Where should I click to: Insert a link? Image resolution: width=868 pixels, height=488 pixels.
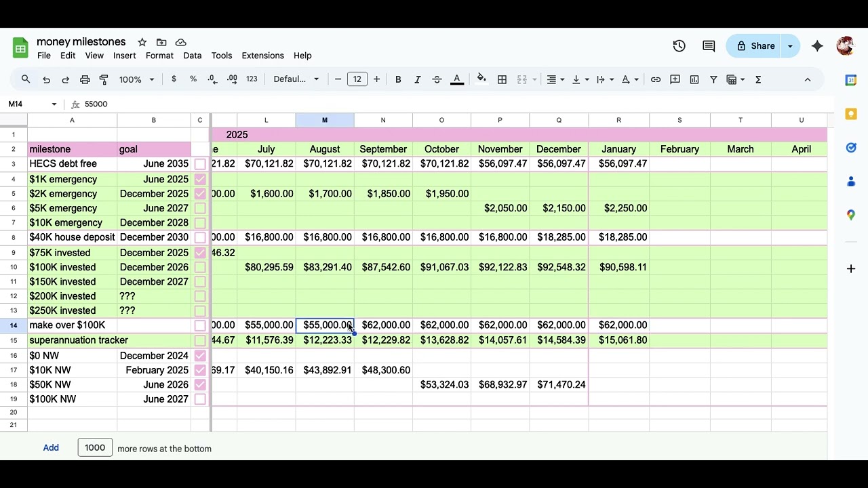pos(656,79)
